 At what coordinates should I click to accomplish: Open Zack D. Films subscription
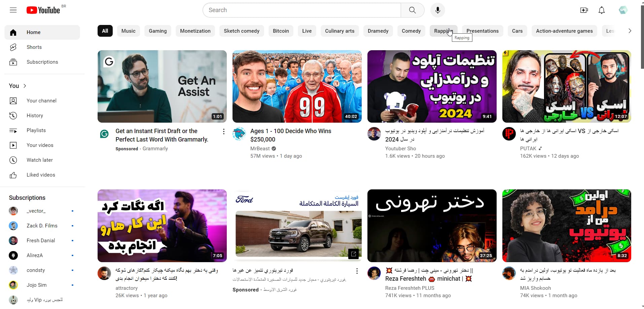click(x=42, y=226)
